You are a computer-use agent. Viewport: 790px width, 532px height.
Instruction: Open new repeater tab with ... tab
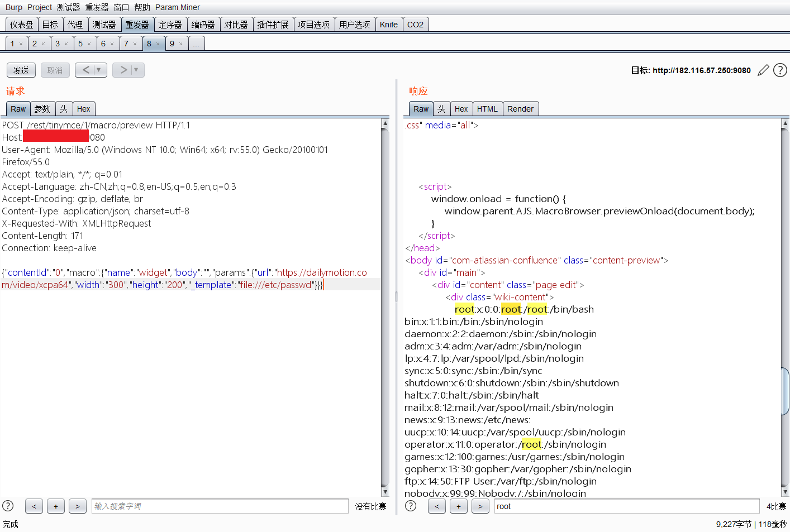tap(196, 44)
